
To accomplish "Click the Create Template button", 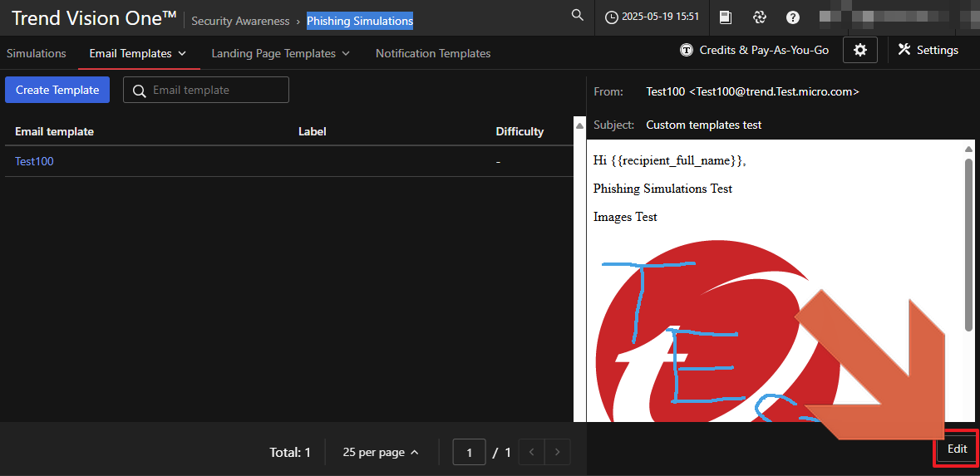I will coord(57,90).
